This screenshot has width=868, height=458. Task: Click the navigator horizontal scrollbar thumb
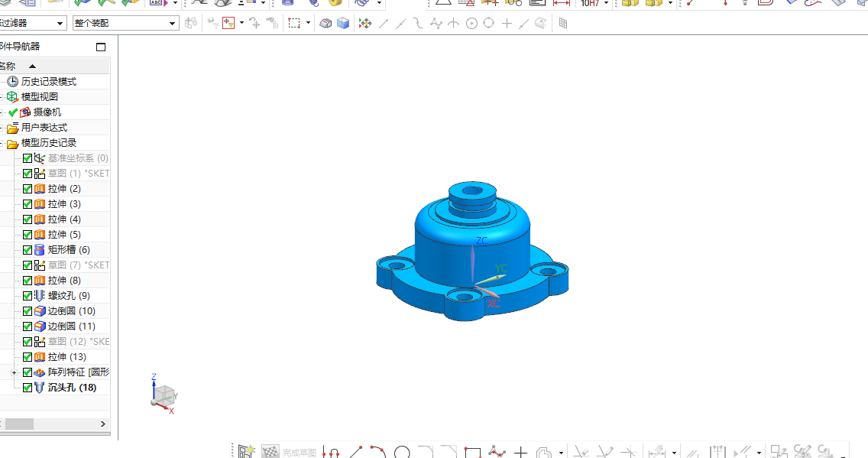tap(19, 424)
